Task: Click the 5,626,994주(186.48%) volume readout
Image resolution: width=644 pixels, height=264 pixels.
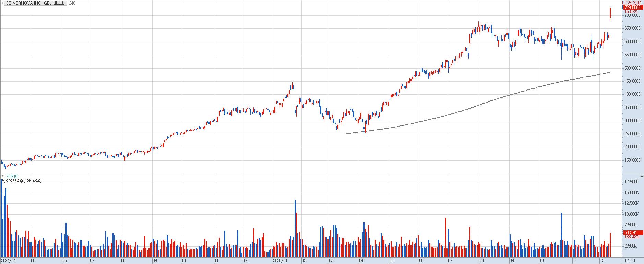Action: coord(22,181)
